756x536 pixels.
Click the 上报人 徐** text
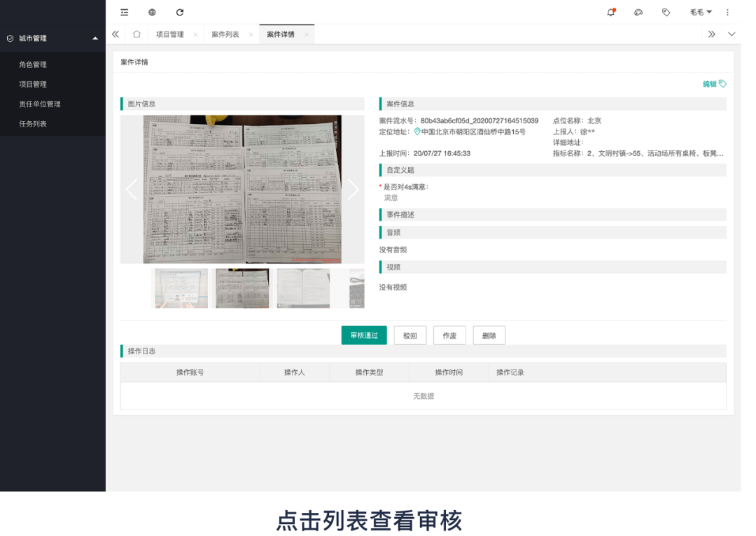pyautogui.click(x=574, y=132)
